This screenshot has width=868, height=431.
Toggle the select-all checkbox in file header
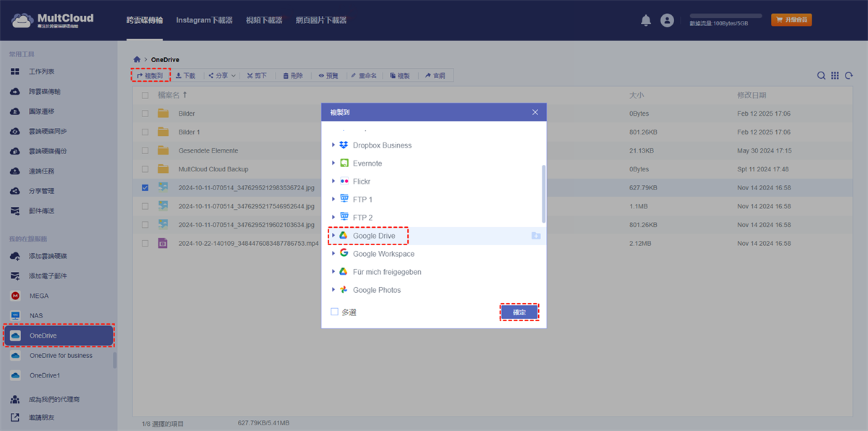[x=145, y=95]
